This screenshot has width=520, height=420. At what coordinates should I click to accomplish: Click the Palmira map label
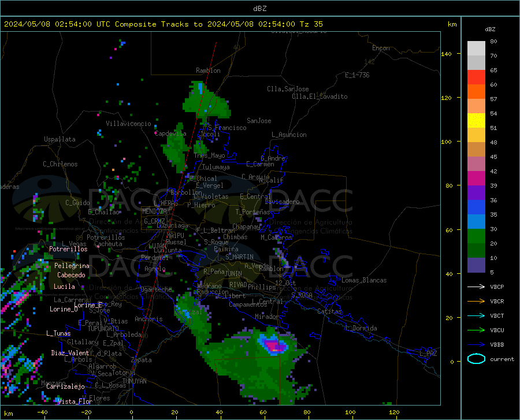tap(226, 248)
